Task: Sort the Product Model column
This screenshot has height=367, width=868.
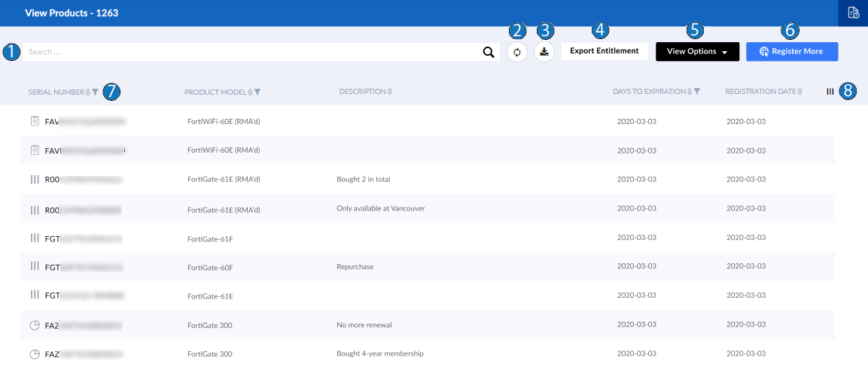Action: point(250,93)
